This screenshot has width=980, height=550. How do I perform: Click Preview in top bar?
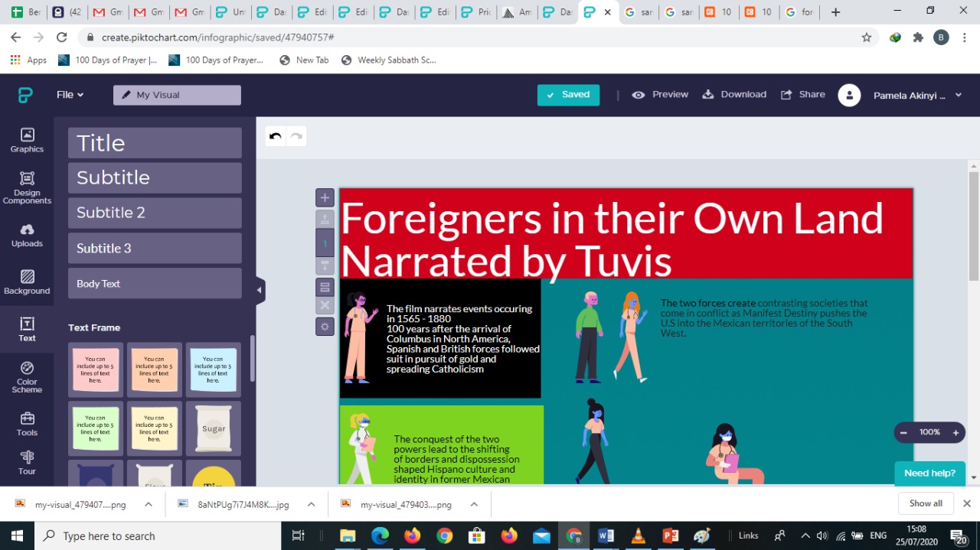tap(660, 95)
